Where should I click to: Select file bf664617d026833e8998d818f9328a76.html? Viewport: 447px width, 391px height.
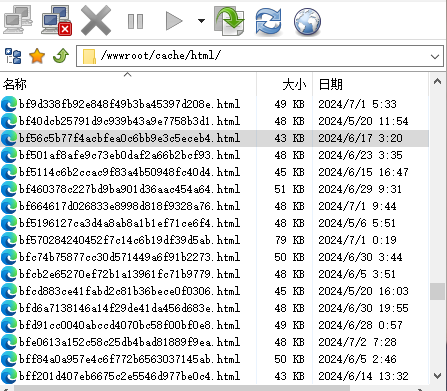pos(129,206)
